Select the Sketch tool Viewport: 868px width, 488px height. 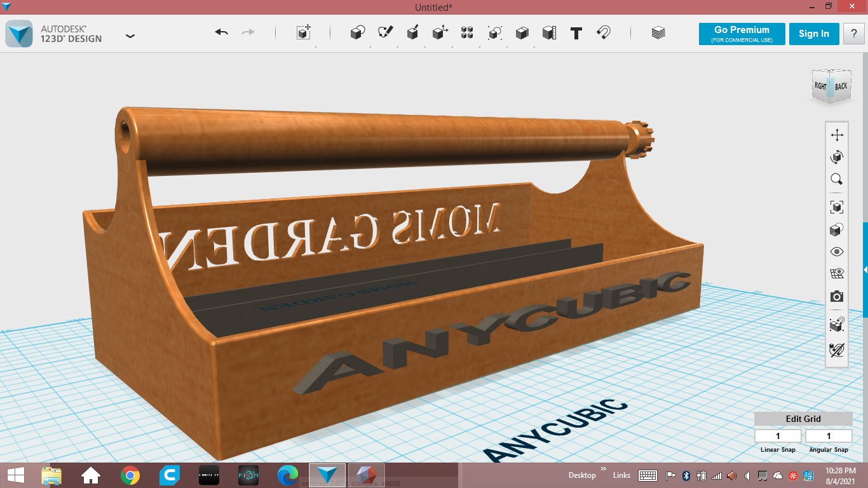tap(385, 33)
